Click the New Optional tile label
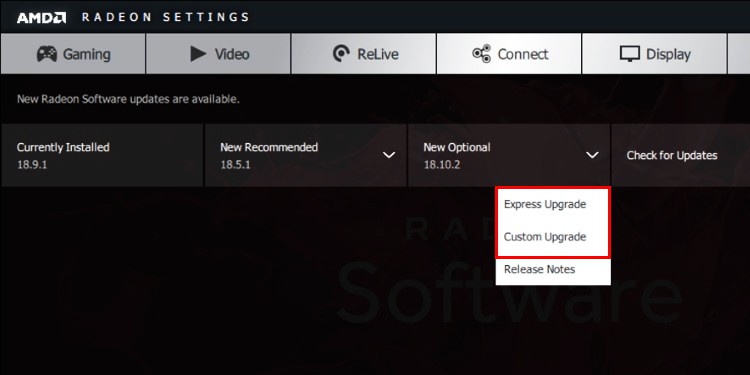This screenshot has height=375, width=750. coord(457,147)
